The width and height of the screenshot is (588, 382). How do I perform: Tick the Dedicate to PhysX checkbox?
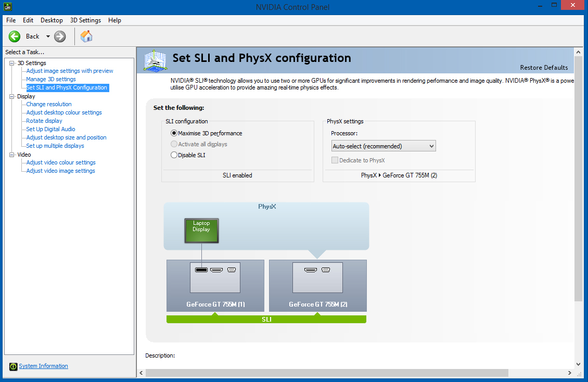335,160
